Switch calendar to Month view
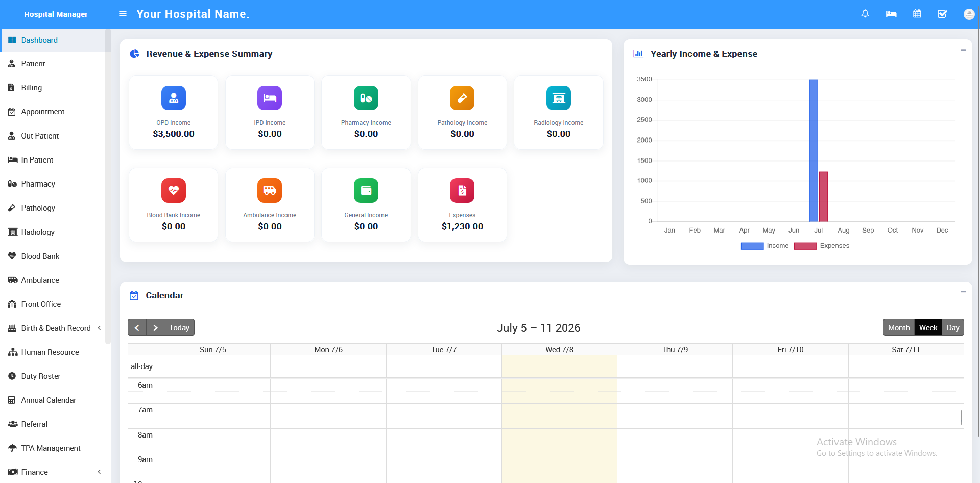Image resolution: width=980 pixels, height=483 pixels. pos(899,328)
